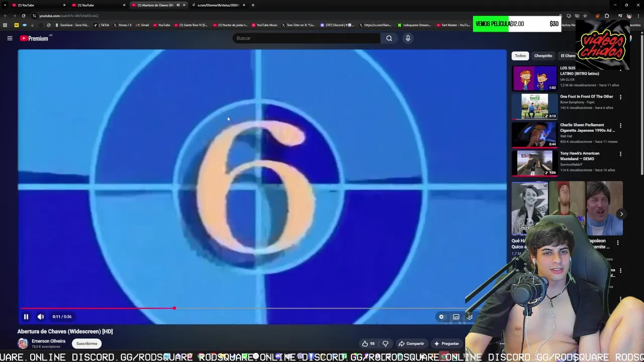Open the LOS SUS LATINO intro thumbnail
The width and height of the screenshot is (644, 362).
click(534, 78)
